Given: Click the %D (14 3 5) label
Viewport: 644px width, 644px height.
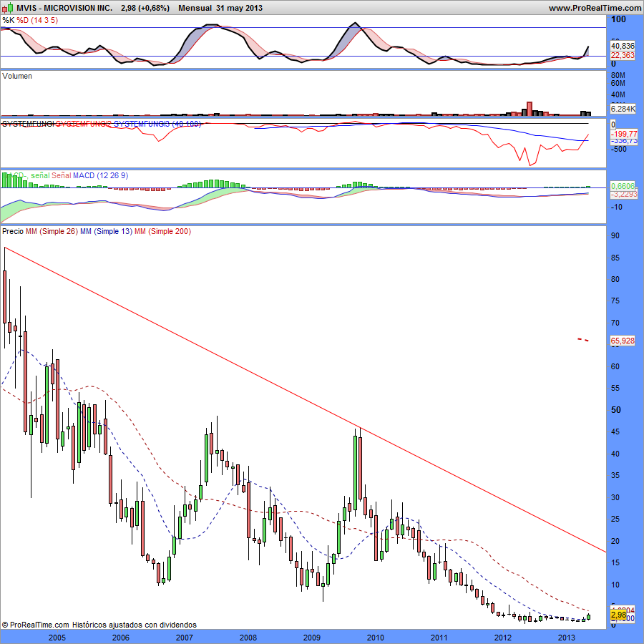Looking at the screenshot, I should (37, 20).
